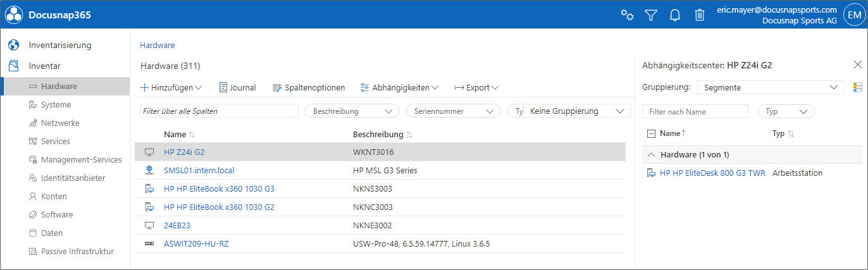Image resolution: width=868 pixels, height=270 pixels.
Task: Sort the Typ column in dependency panel
Action: (x=791, y=134)
